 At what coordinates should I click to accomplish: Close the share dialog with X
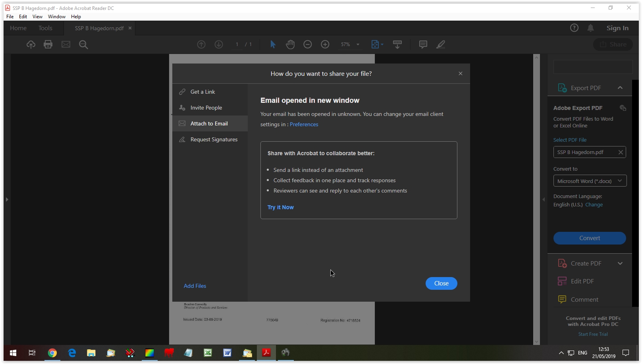click(x=461, y=73)
